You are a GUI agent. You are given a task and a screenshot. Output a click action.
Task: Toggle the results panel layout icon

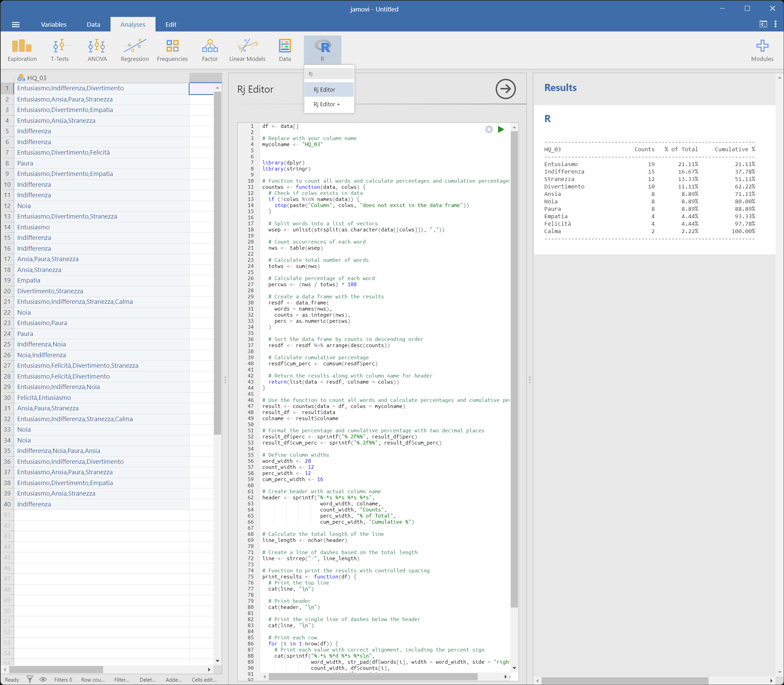(763, 24)
